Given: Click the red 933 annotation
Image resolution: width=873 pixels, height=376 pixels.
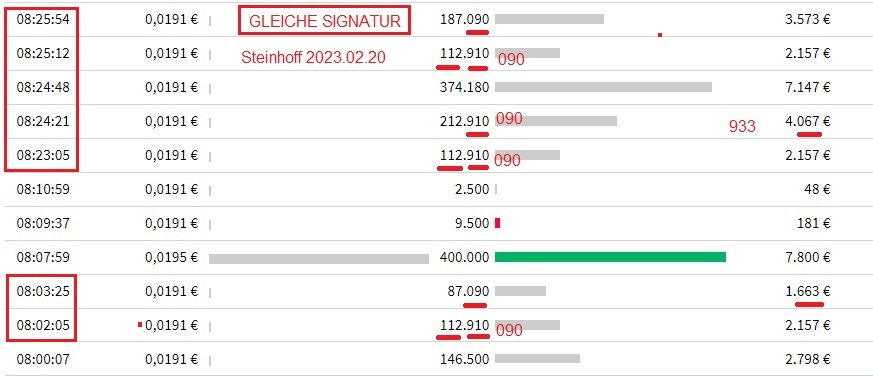Looking at the screenshot, I should tap(742, 126).
